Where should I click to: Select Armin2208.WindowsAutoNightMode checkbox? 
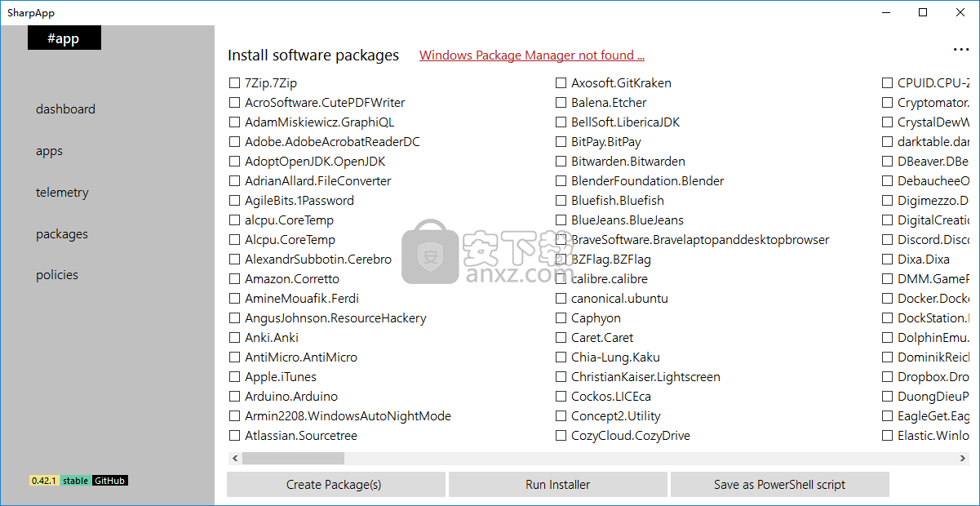point(235,416)
